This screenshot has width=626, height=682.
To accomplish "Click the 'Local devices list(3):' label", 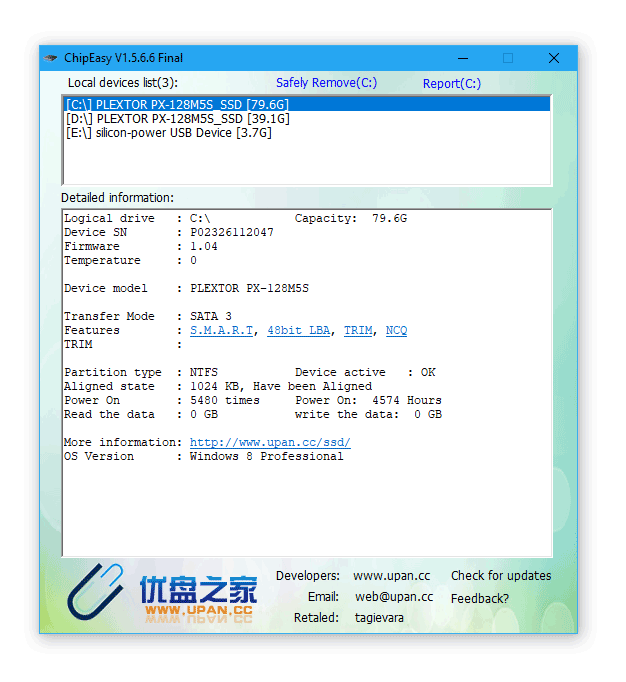I will (x=123, y=83).
